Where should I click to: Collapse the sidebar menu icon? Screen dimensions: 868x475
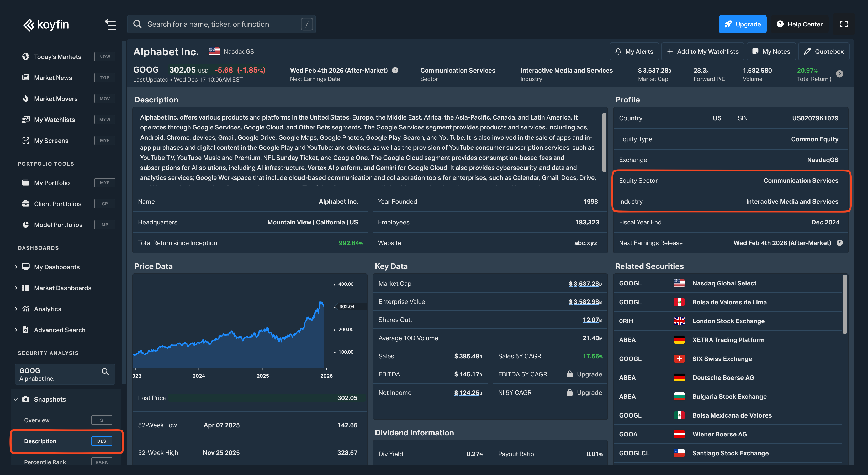[110, 24]
